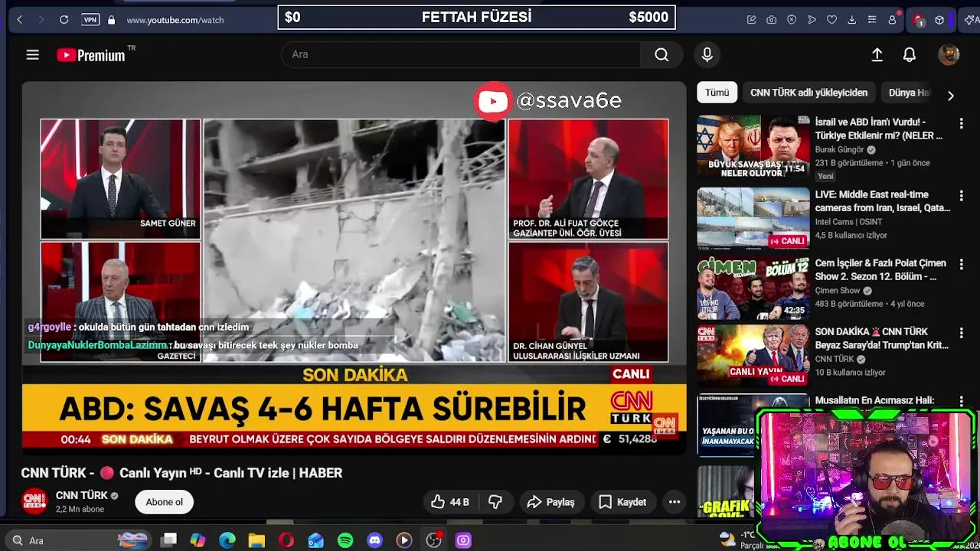Screen dimensions: 980x551
Task: Click the browser snapshot camera icon
Action: point(772,19)
